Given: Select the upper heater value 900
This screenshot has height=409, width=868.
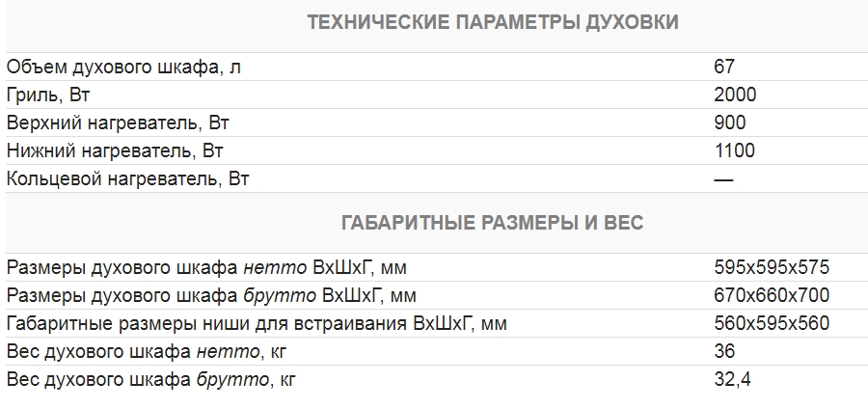Looking at the screenshot, I should coord(729,123).
